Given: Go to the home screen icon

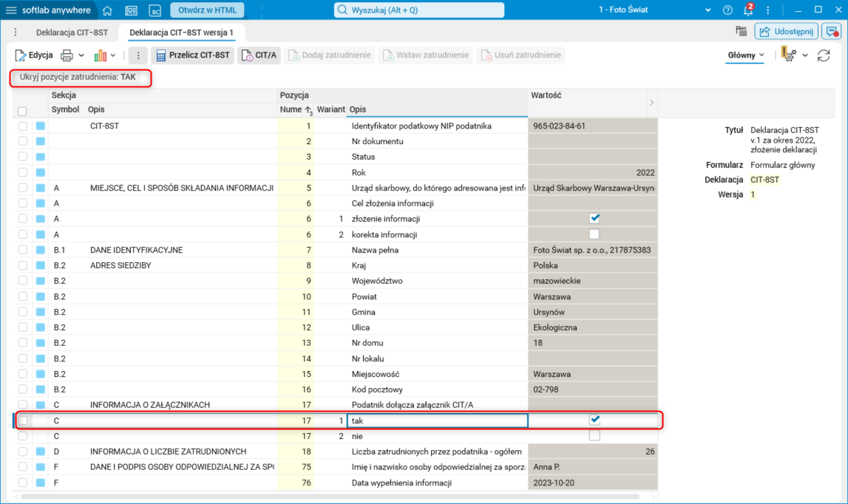Looking at the screenshot, I should tap(107, 10).
